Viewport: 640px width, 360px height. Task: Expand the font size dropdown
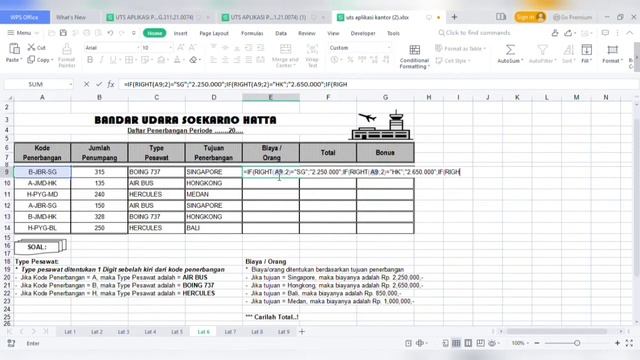(170, 48)
